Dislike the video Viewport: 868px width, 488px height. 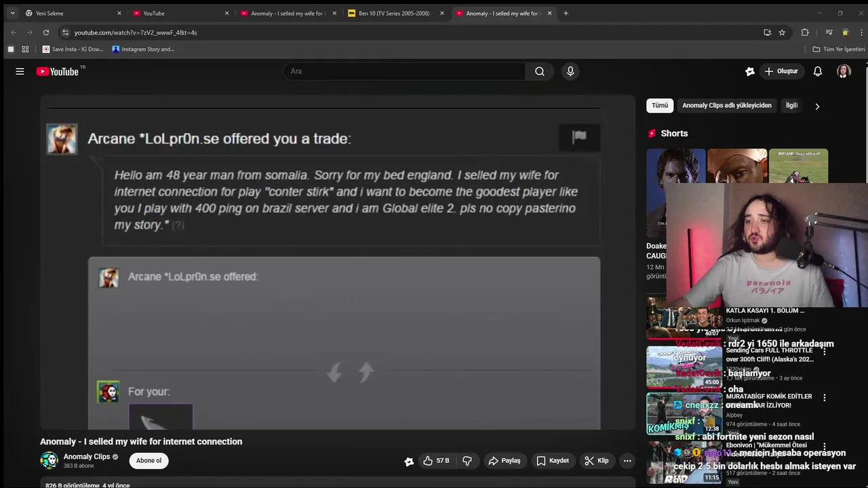467,460
